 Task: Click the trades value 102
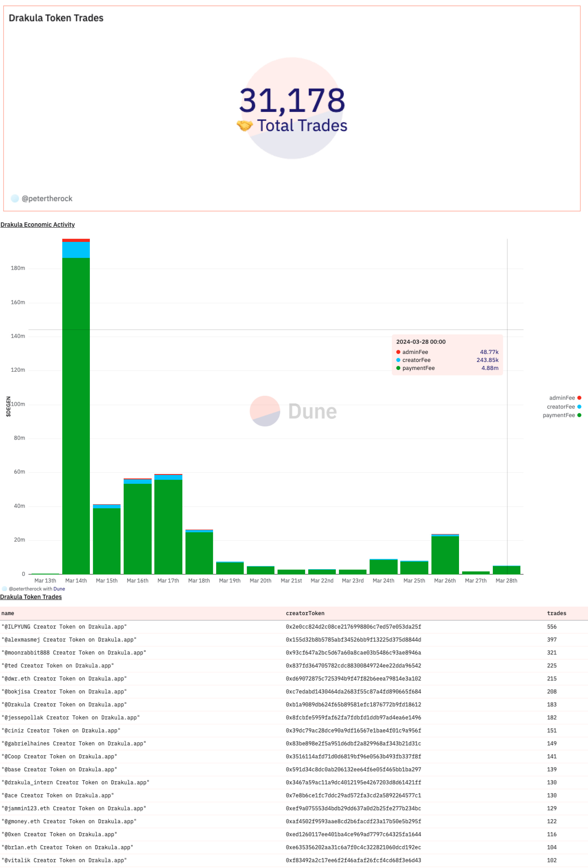[552, 860]
